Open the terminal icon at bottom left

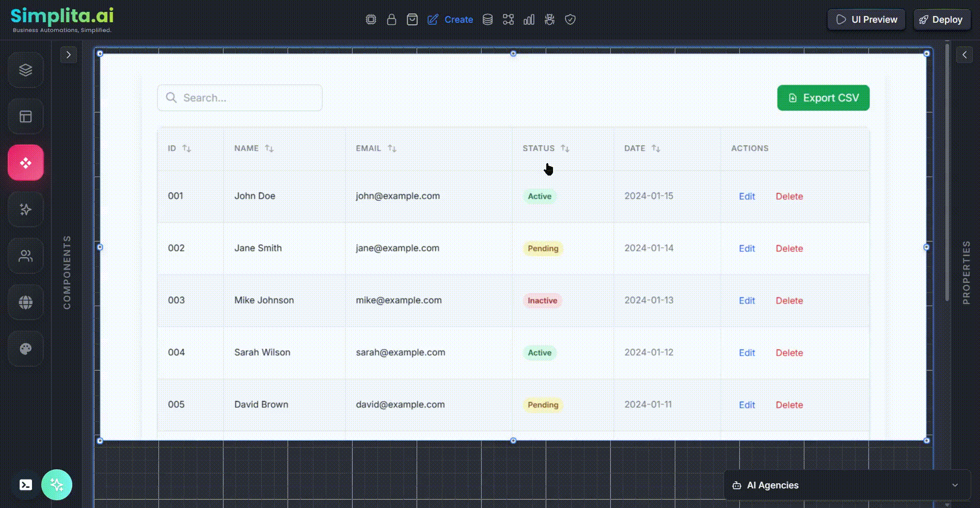[26, 484]
